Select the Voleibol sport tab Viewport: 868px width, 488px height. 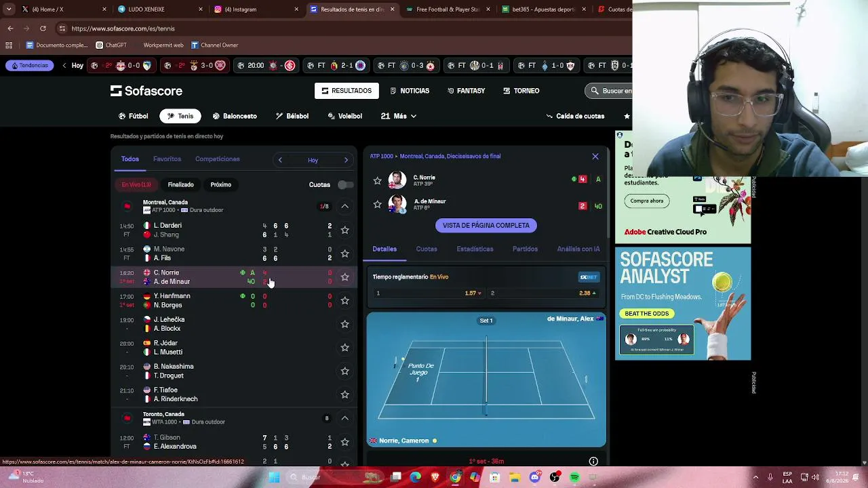click(x=345, y=116)
